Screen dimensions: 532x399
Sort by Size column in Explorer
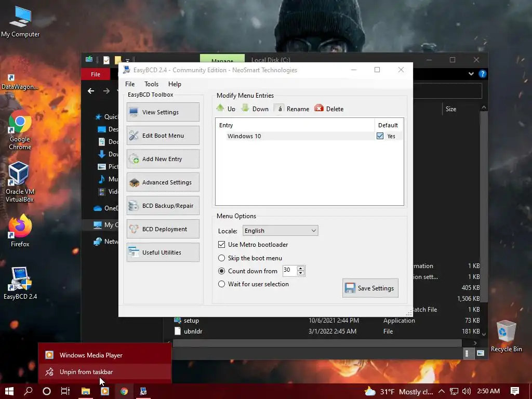click(x=450, y=109)
